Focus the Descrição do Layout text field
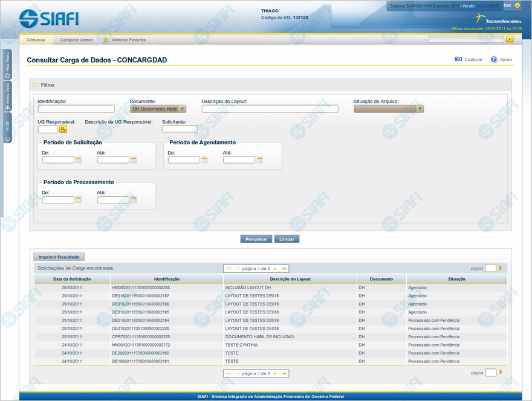Screen dimensions: 532x401 [270, 109]
